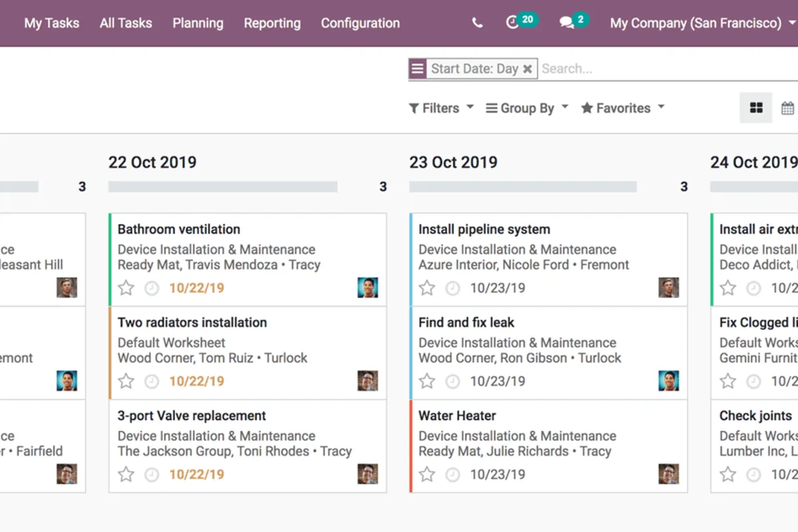Open My Company (San Francisco) switcher

tap(704, 23)
